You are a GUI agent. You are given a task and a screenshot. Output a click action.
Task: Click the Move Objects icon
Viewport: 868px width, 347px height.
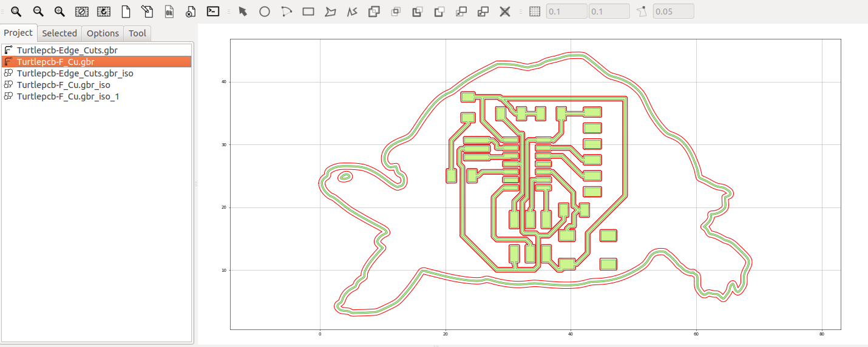[x=461, y=11]
